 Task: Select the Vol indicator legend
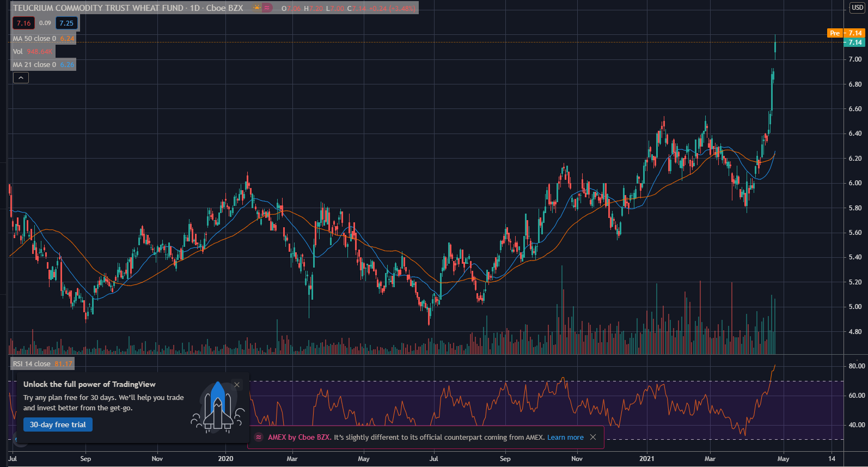click(x=33, y=52)
